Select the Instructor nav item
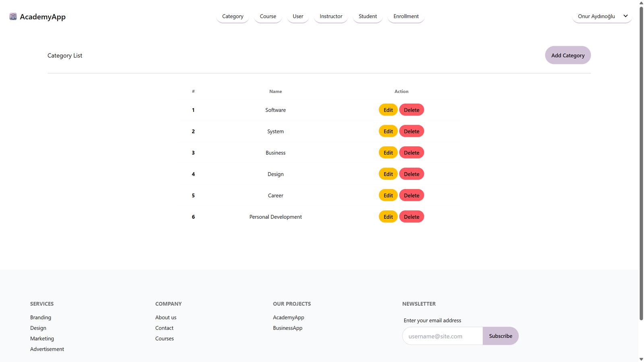This screenshot has width=644, height=362. point(331,16)
